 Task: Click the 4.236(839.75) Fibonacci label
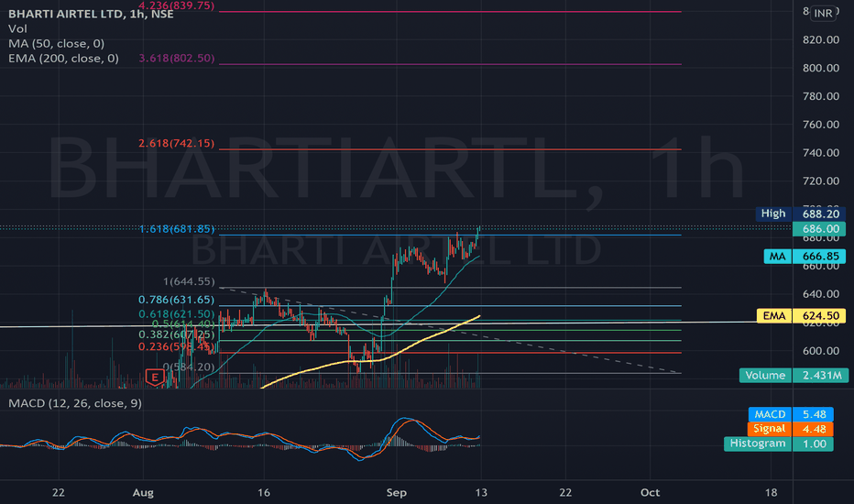coord(177,5)
